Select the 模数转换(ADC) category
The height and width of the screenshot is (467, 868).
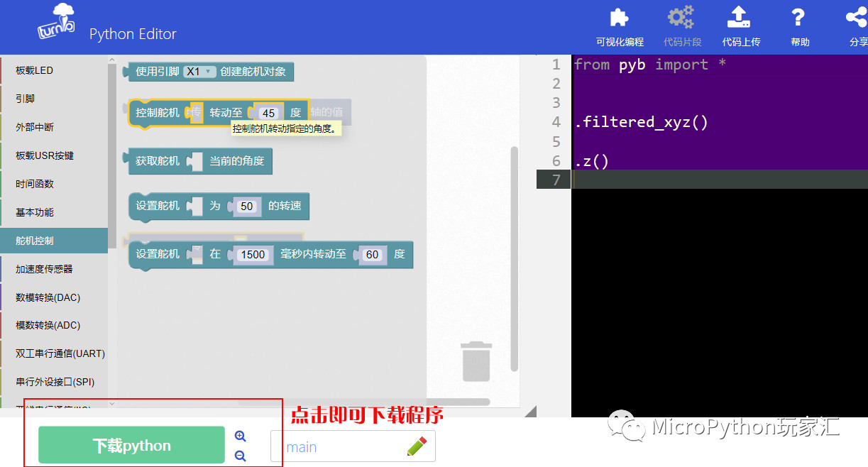coord(54,325)
